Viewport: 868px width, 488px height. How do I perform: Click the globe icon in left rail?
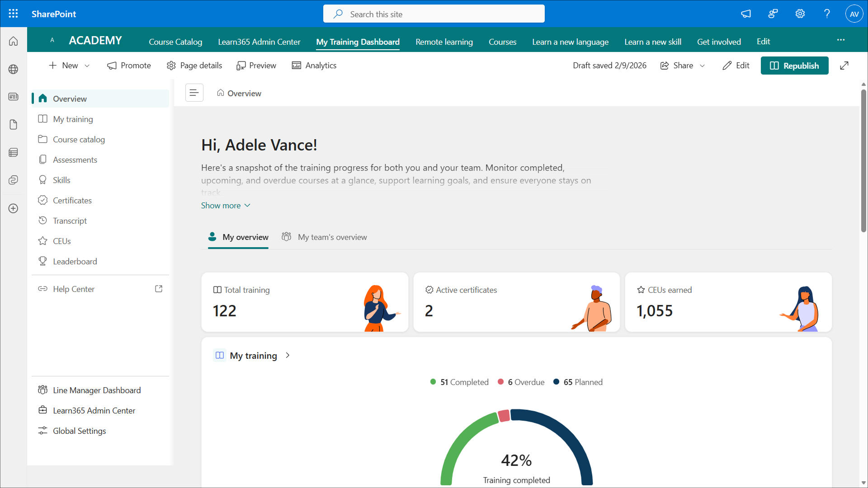pos(13,69)
